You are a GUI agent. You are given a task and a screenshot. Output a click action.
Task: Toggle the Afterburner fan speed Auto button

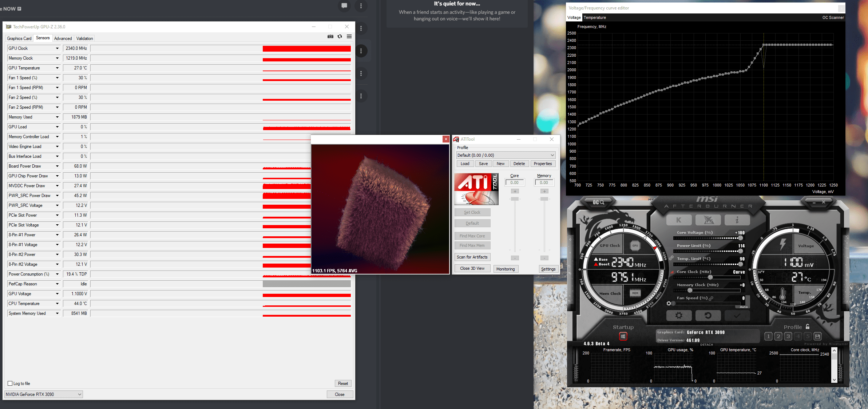(744, 307)
